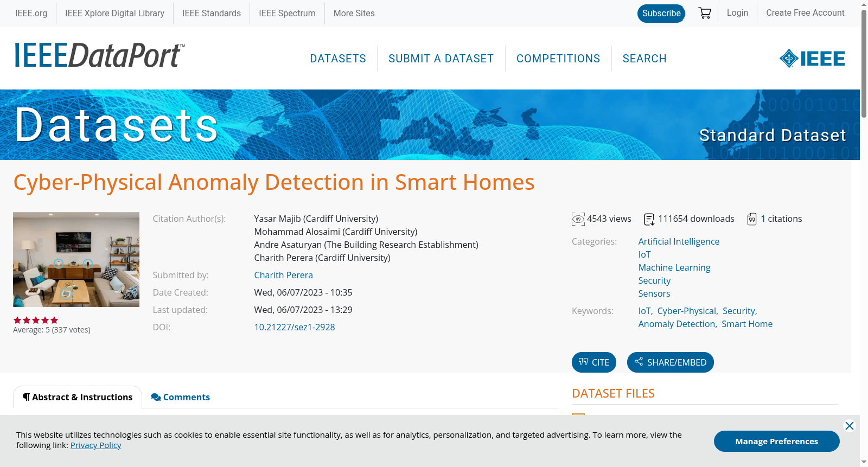868x467 pixels.
Task: Go to IEEE.org link
Action: [x=31, y=13]
